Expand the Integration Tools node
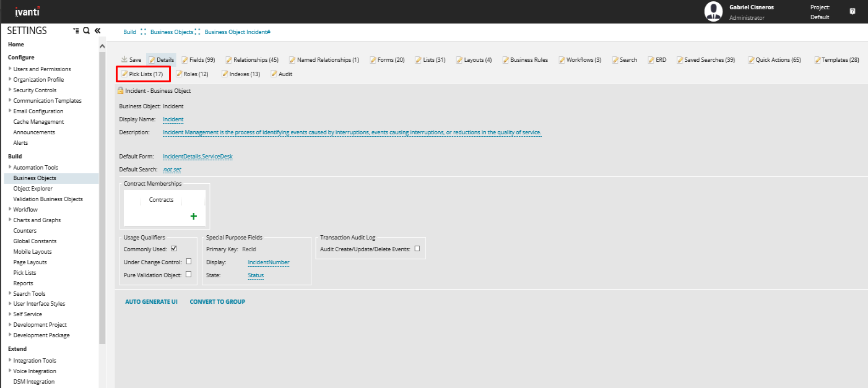Viewport: 868px width, 388px height. pyautogui.click(x=10, y=360)
